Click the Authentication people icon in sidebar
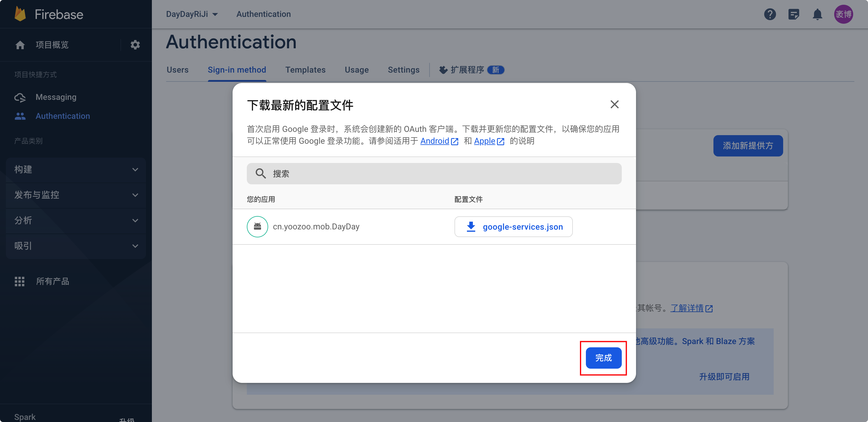868x422 pixels. 20,116
